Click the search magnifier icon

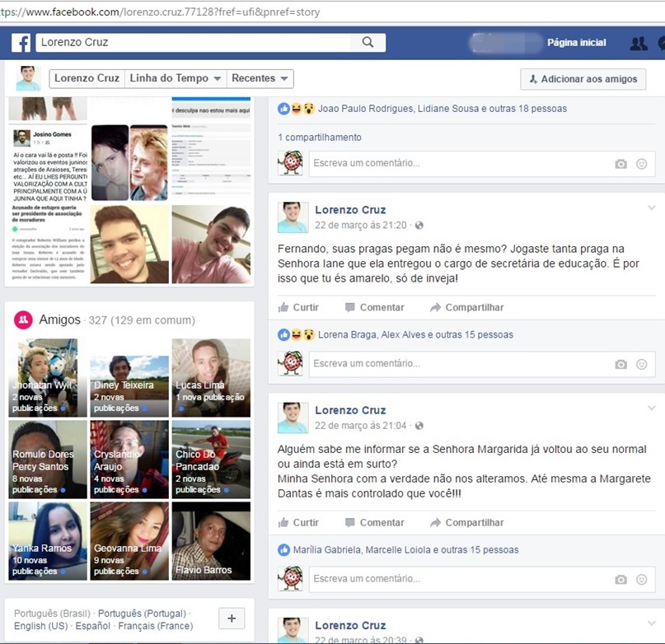[x=368, y=43]
